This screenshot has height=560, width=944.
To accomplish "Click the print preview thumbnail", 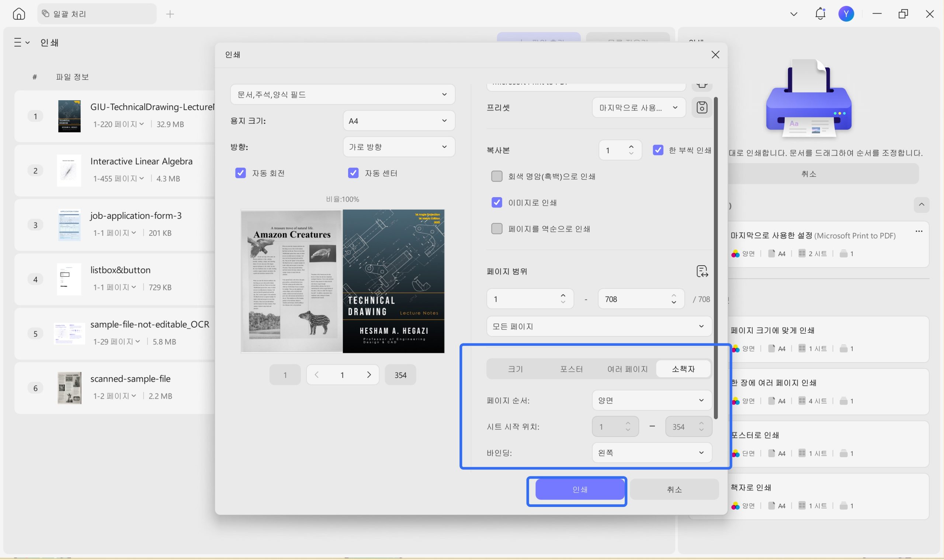I will click(x=343, y=281).
